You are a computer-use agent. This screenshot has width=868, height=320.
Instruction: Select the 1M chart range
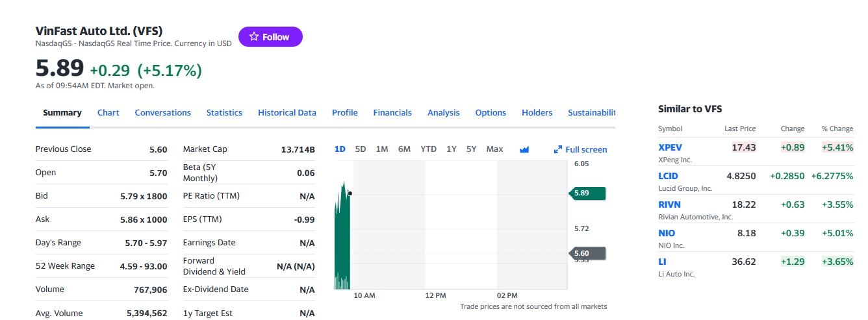(382, 149)
